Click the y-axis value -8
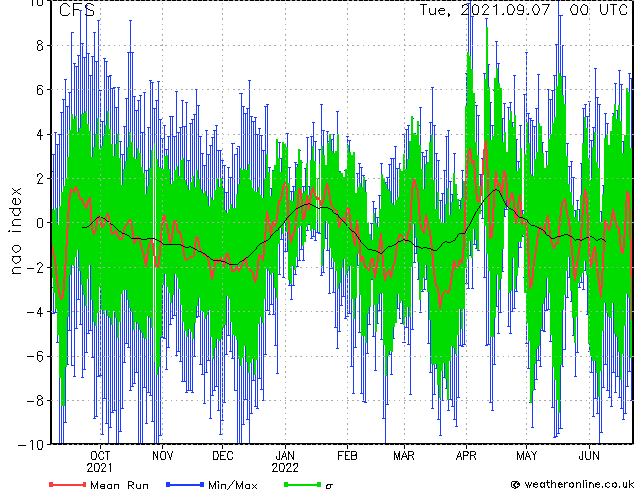 pos(35,401)
